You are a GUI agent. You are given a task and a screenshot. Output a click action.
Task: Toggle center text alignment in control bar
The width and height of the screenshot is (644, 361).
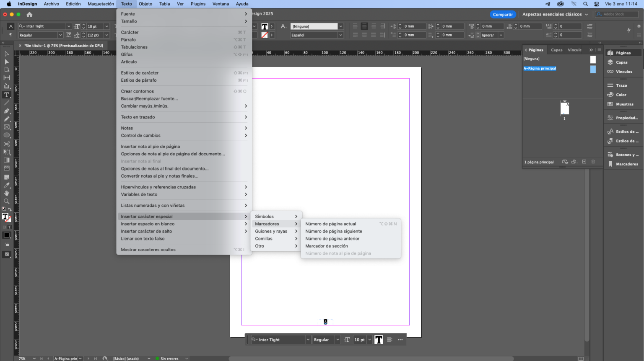click(364, 26)
